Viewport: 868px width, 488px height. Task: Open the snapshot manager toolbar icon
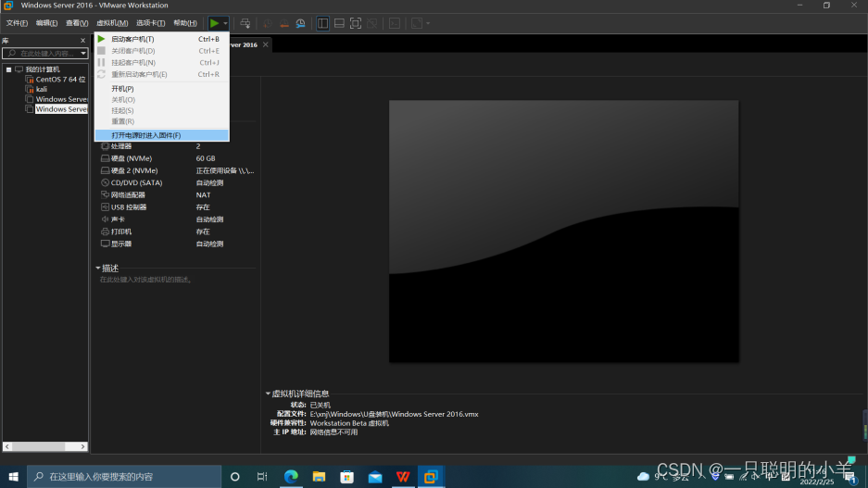coord(301,23)
